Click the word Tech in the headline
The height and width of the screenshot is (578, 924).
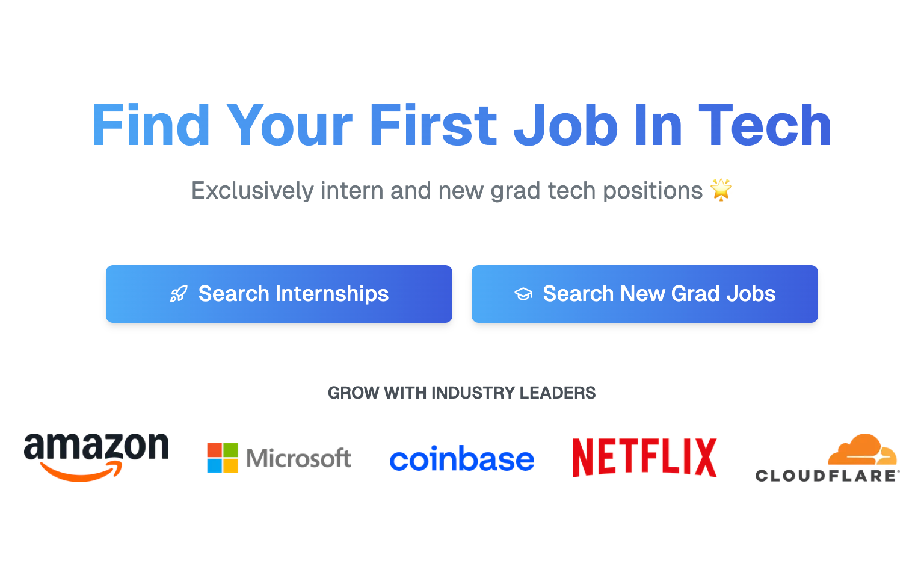point(765,125)
